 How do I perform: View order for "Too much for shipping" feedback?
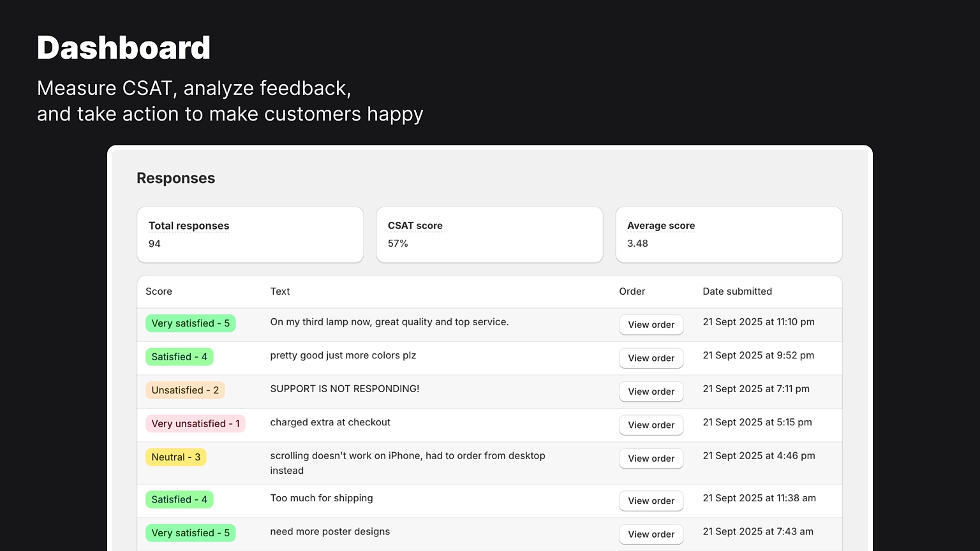tap(651, 501)
